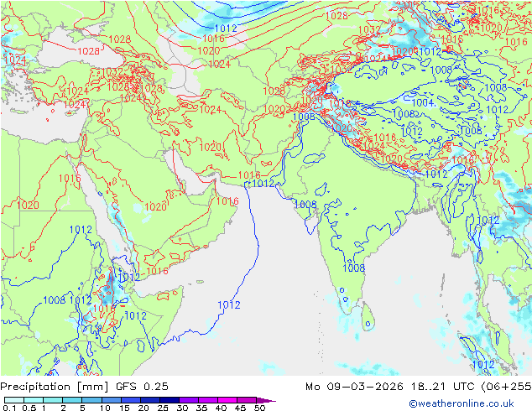Click the "15" legend scale label

124,408
